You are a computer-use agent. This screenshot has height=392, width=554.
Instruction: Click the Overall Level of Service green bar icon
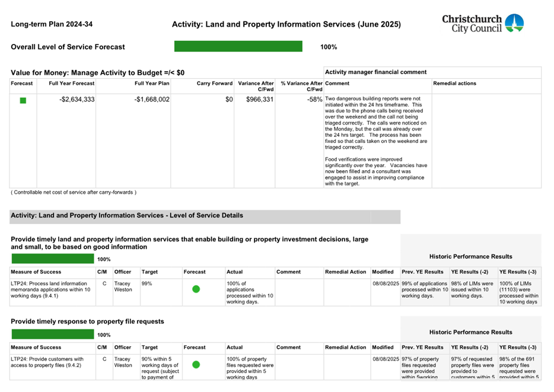238,46
